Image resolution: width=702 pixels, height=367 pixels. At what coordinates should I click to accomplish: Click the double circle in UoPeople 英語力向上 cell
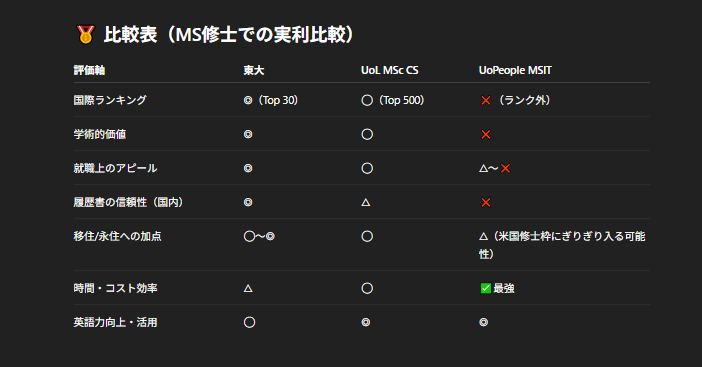(484, 322)
